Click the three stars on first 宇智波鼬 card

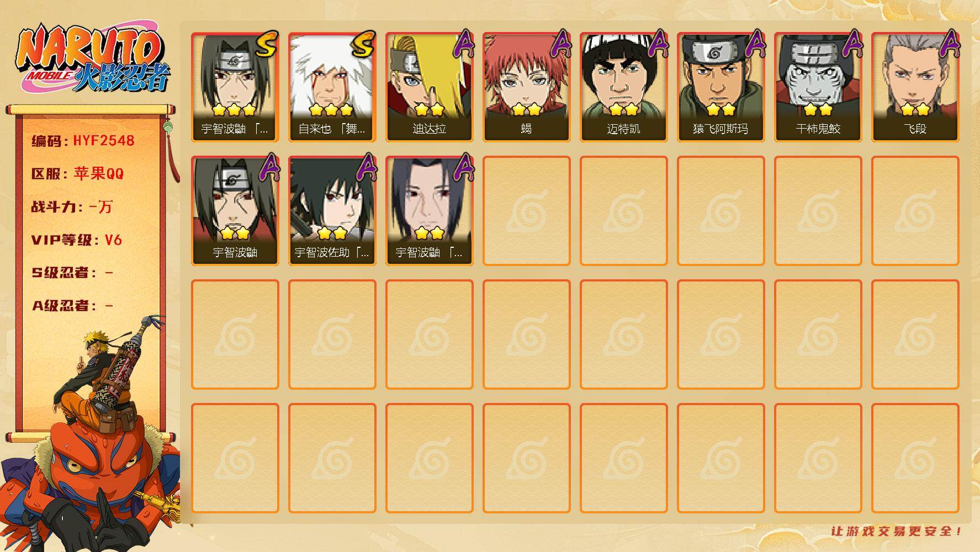235,109
